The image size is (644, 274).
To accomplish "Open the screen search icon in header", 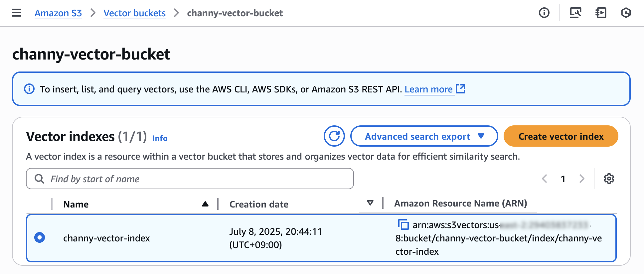I will pyautogui.click(x=575, y=13).
